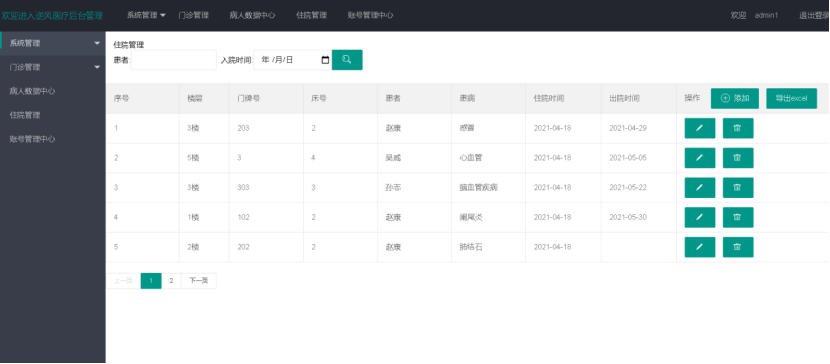Expand sidebar 系统管理 arrow
Image resolution: width=830 pixels, height=364 pixels.
(97, 43)
